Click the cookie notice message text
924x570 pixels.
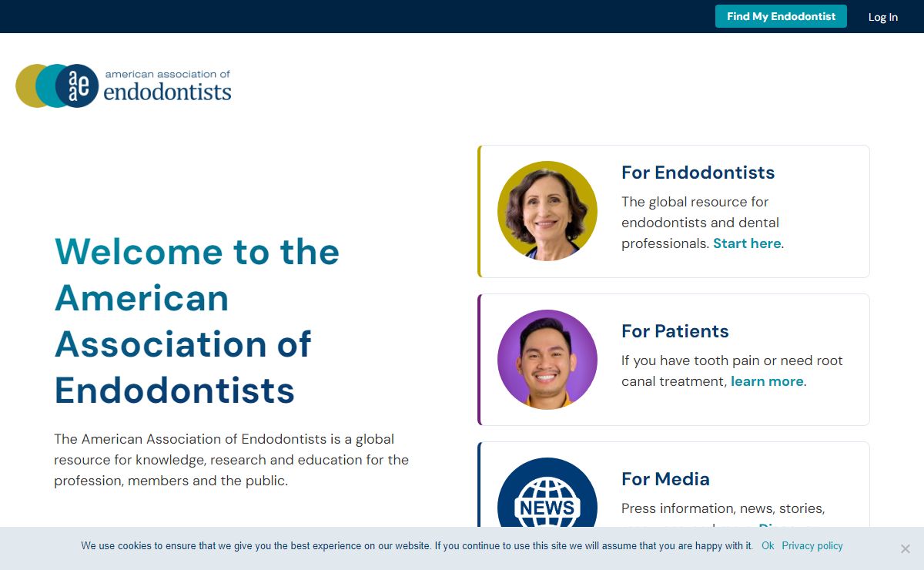(417, 545)
